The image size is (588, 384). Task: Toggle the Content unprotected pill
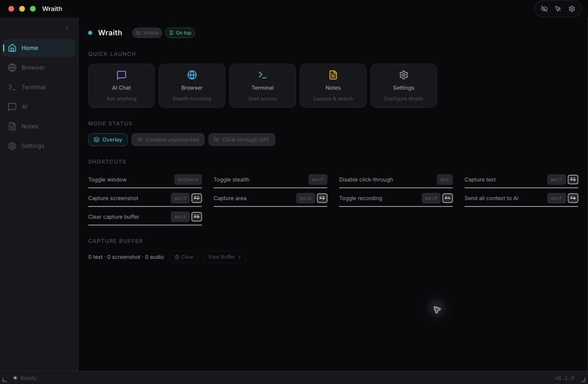[168, 139]
